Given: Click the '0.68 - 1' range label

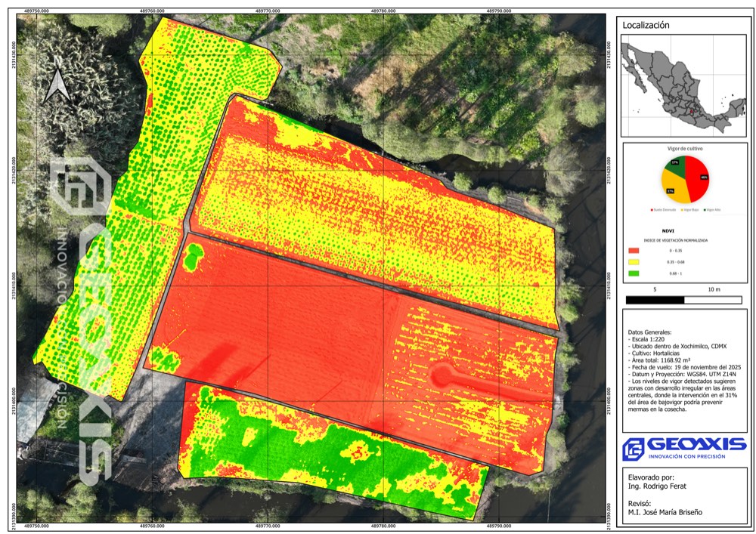Looking at the screenshot, I should pos(675,273).
